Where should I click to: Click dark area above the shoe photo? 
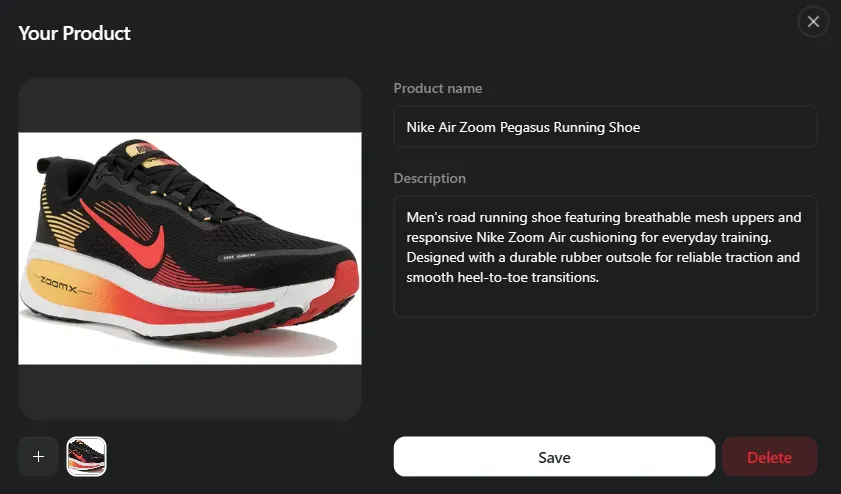click(x=190, y=105)
